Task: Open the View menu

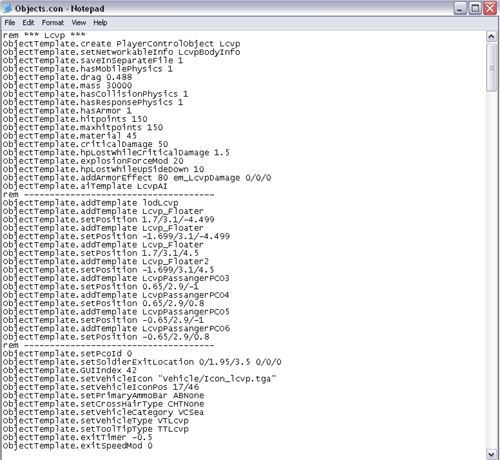Action: pos(79,23)
